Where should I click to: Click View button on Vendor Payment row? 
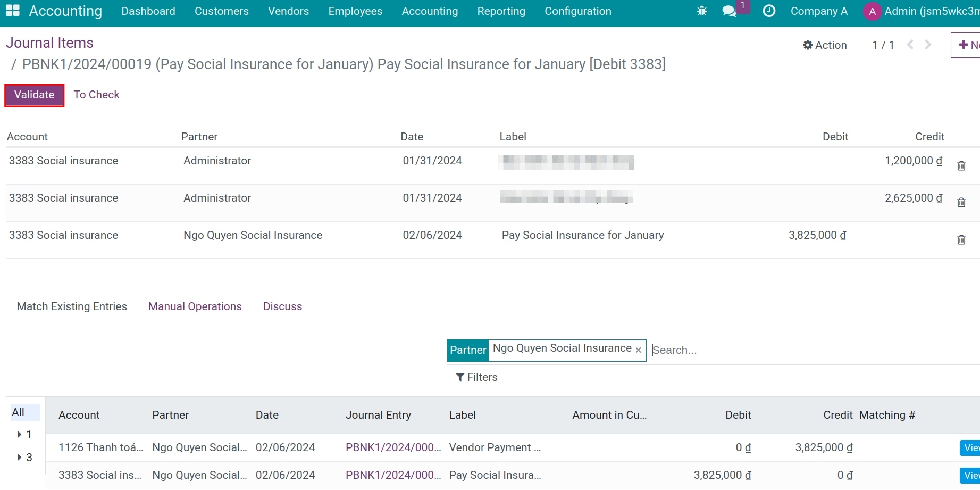971,448
